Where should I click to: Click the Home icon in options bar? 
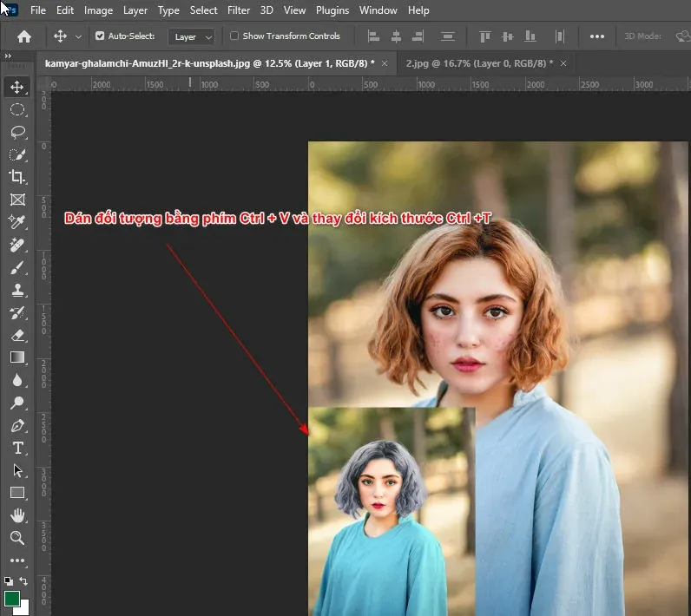(x=24, y=36)
